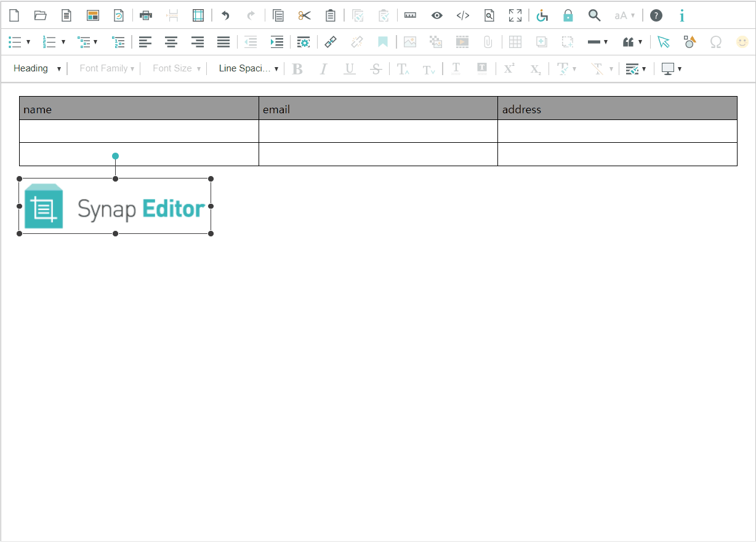The height and width of the screenshot is (546, 756).
Task: Open the Heading style dropdown
Action: tap(37, 68)
